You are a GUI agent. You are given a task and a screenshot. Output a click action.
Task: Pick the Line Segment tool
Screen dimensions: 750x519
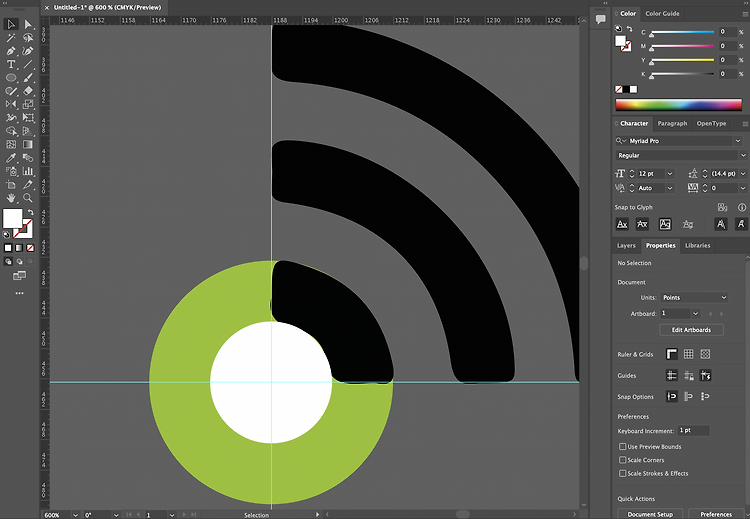click(x=28, y=64)
